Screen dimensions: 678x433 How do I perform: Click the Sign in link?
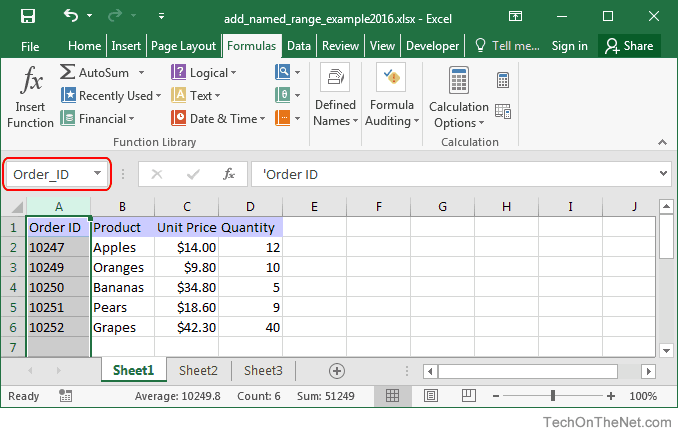569,46
